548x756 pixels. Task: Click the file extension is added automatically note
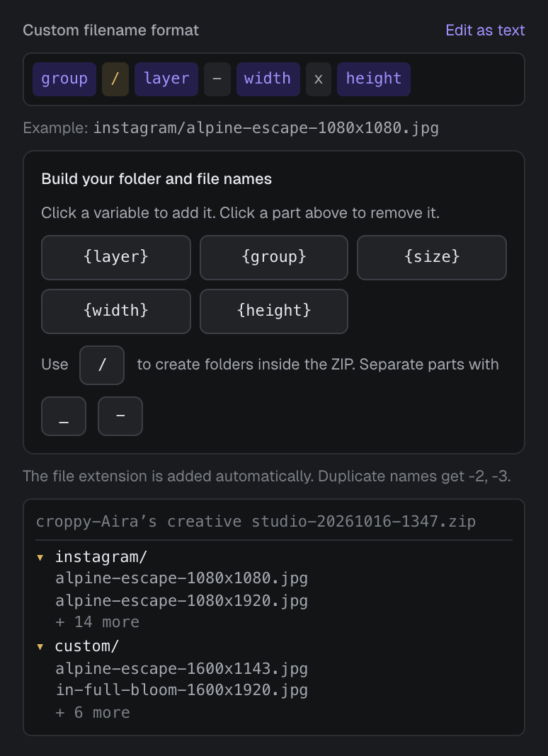[x=266, y=476]
